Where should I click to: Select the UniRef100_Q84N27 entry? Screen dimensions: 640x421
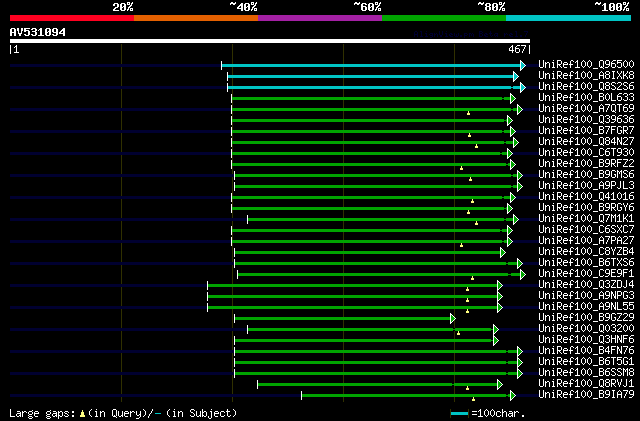click(586, 142)
